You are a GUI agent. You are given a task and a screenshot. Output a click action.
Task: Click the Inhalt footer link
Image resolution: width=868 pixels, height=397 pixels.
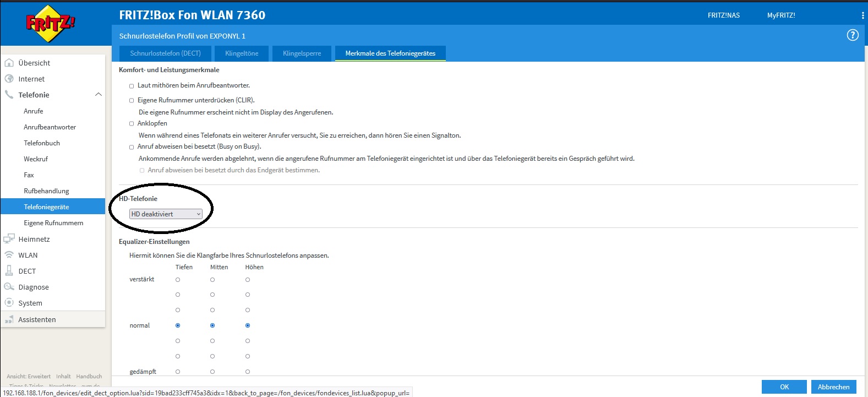[x=63, y=377]
